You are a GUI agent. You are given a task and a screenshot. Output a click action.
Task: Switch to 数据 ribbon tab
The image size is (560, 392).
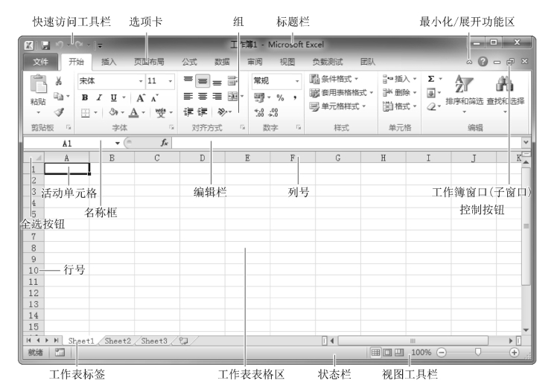coord(222,62)
